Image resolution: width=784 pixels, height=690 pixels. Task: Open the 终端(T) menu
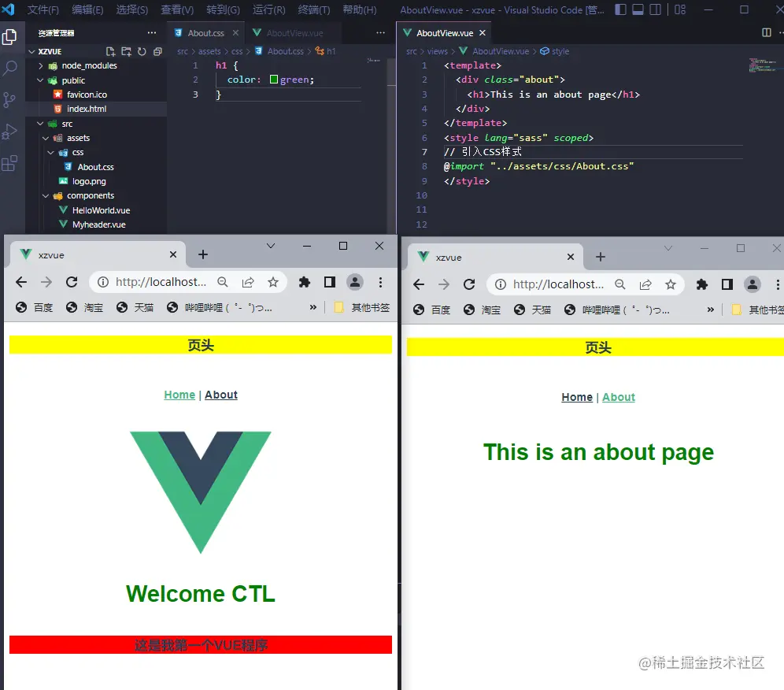click(314, 9)
